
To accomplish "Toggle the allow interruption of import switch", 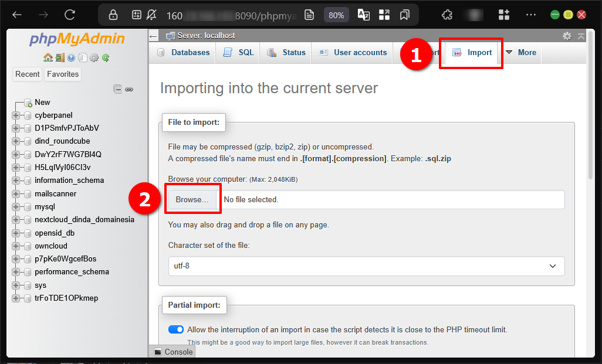I will coord(176,329).
